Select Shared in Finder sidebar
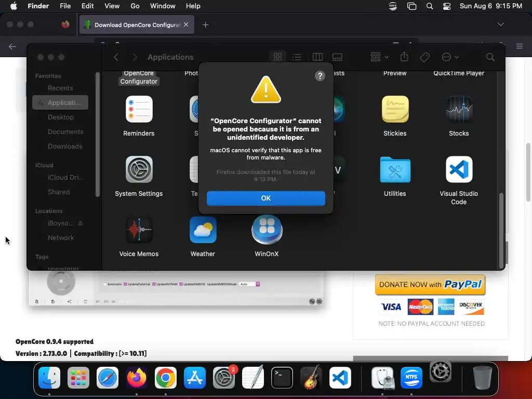 pos(60,192)
